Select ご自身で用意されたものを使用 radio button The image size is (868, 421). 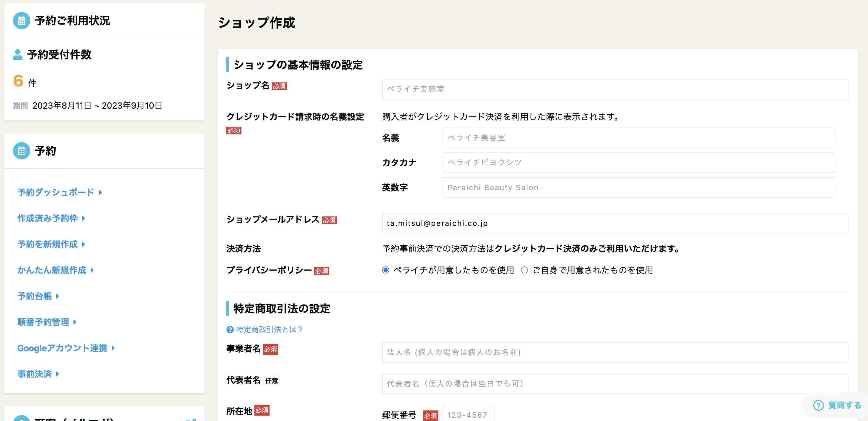coord(524,270)
